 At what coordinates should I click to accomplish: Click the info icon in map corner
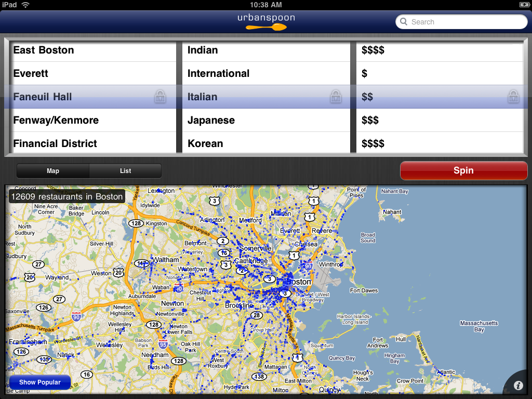click(x=518, y=385)
